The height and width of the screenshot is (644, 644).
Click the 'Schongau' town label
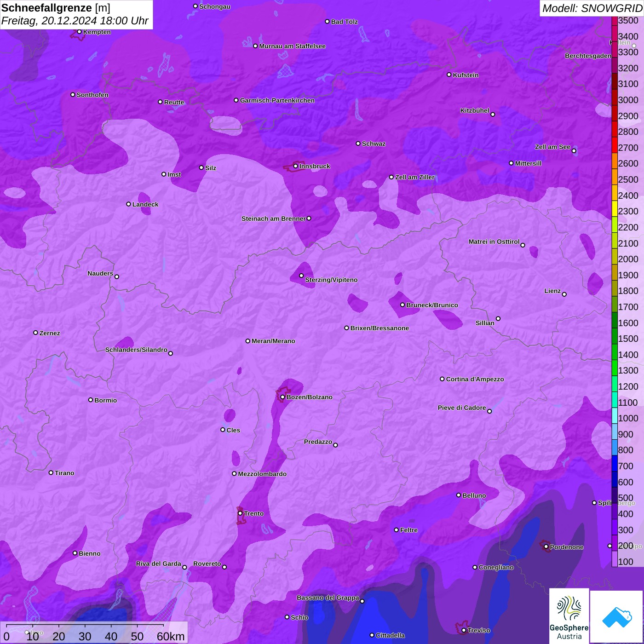[215, 6]
